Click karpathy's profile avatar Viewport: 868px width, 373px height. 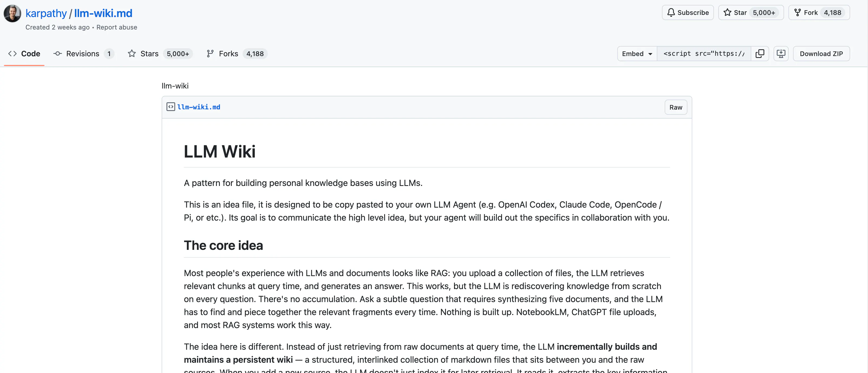click(x=12, y=14)
